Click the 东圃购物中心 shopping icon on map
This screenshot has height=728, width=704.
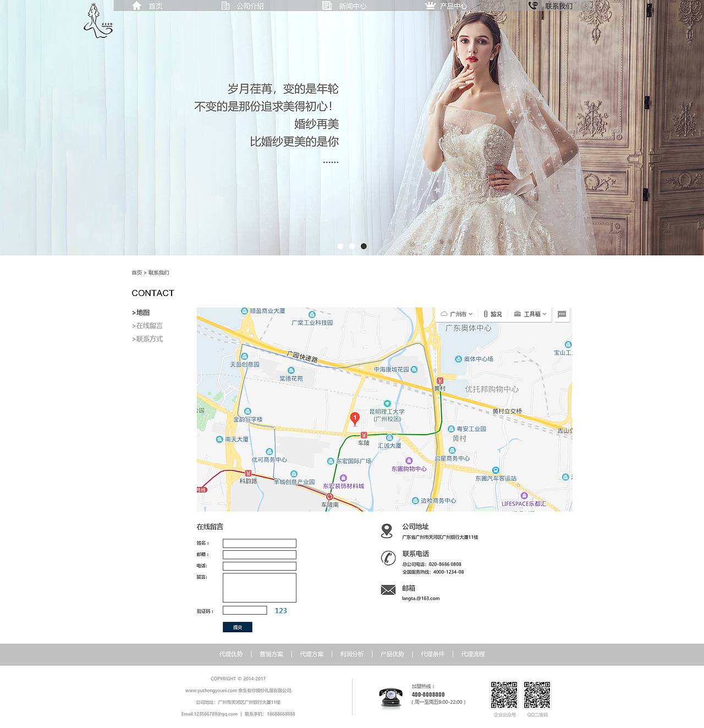tap(409, 461)
